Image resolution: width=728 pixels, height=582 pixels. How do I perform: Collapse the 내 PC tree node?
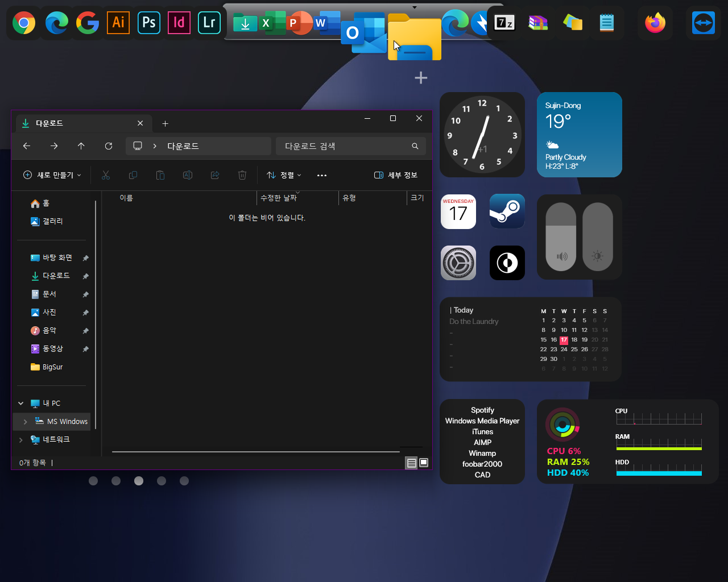coord(21,403)
